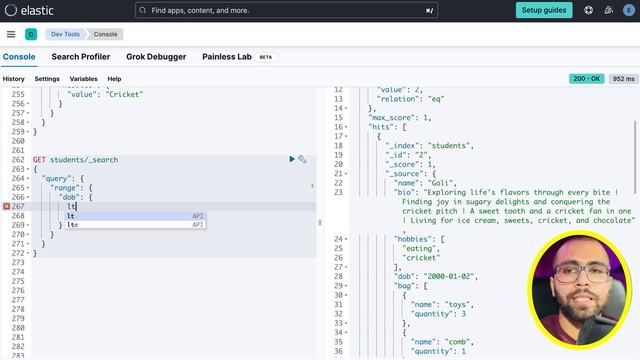
Task: Click the Elastic logo
Action: (29, 10)
